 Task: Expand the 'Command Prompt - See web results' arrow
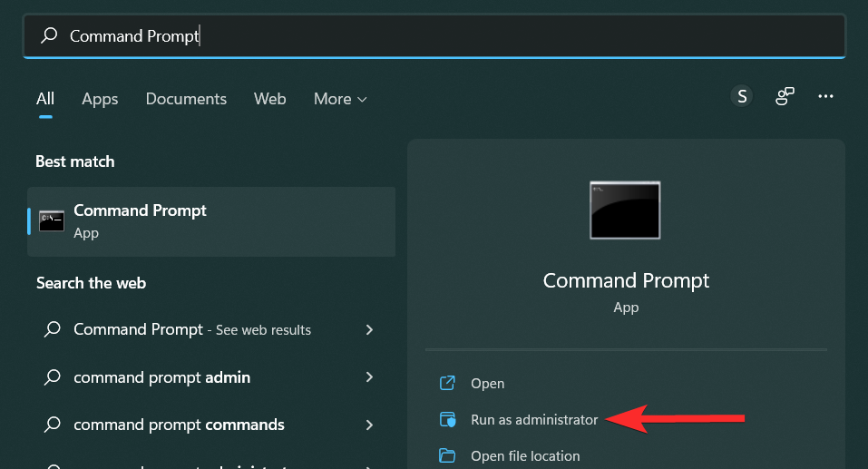[x=369, y=330]
